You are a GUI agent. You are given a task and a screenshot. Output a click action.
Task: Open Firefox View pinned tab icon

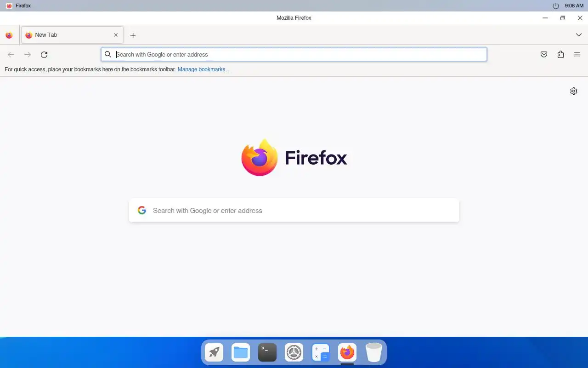pos(9,35)
